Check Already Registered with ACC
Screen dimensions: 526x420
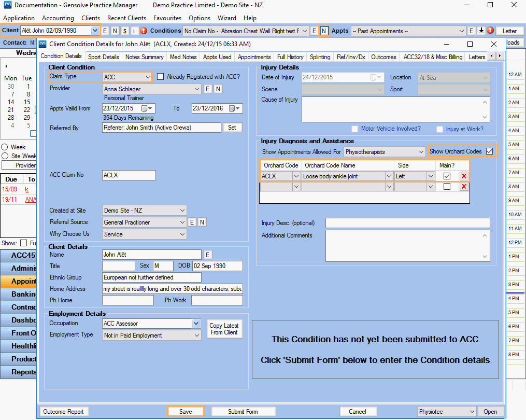coord(160,77)
